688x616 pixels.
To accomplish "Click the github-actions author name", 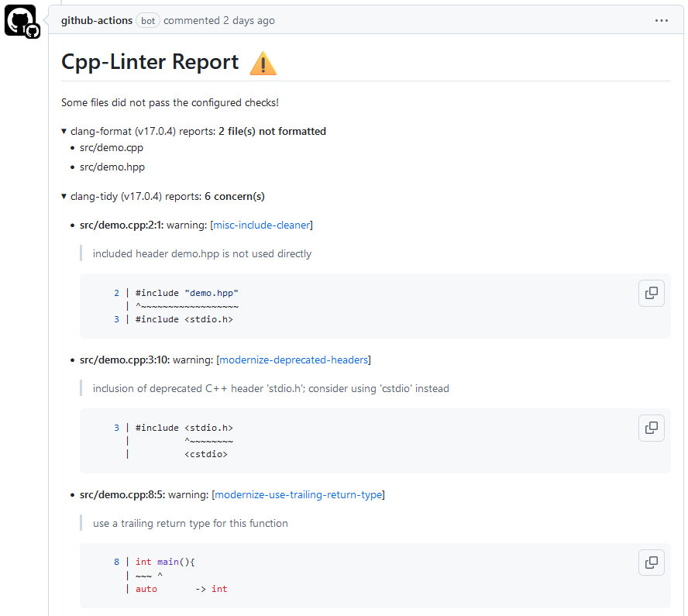I will point(97,21).
